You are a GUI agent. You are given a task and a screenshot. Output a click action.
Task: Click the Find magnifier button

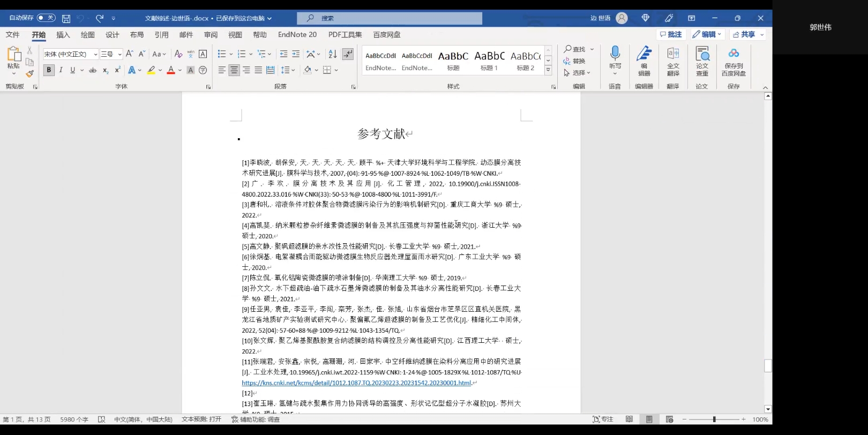[574, 49]
